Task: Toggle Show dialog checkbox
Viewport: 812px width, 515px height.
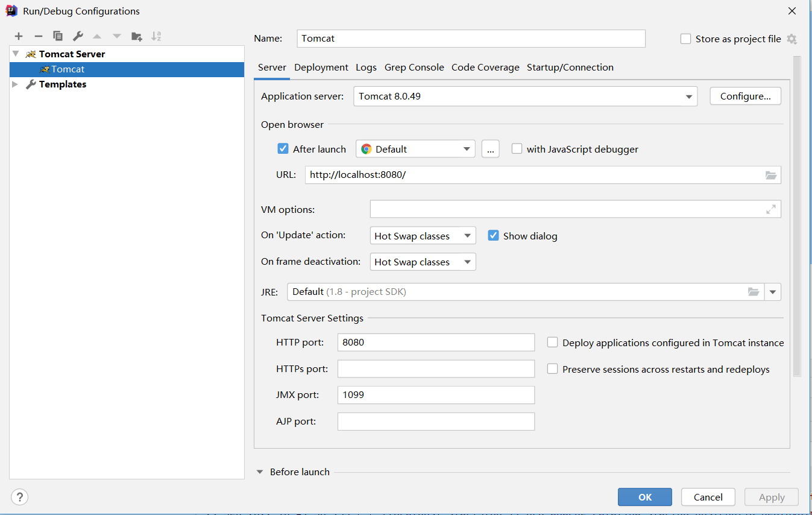Action: coord(493,235)
